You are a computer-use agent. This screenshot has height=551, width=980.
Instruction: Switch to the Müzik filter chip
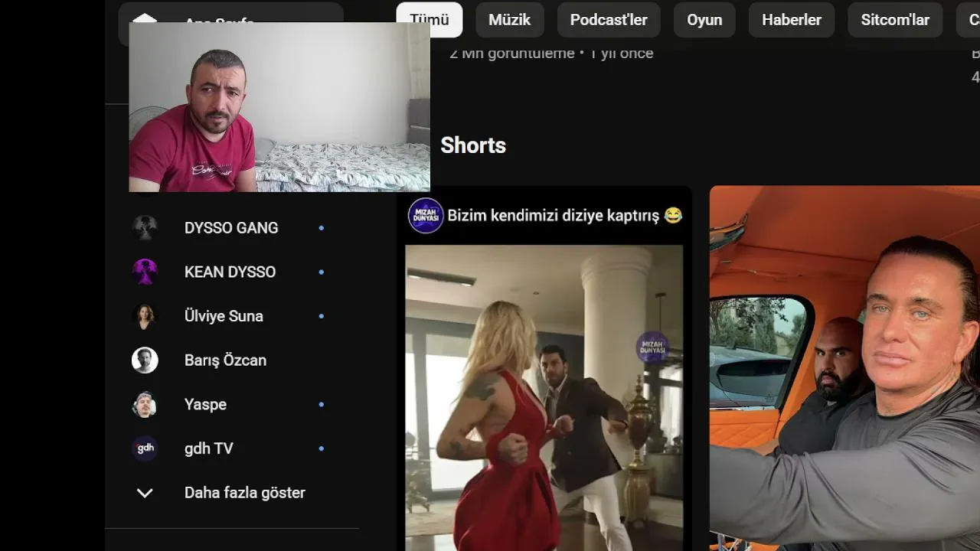[x=510, y=20]
